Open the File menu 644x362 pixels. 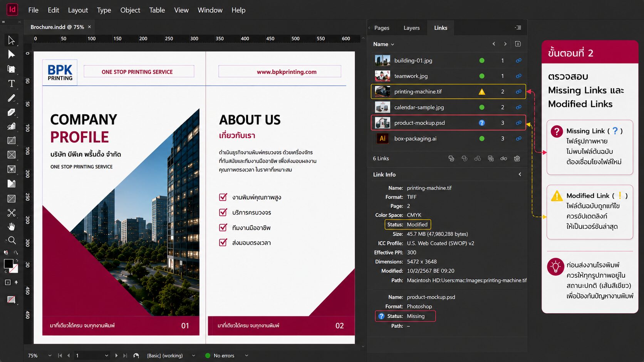coord(33,10)
